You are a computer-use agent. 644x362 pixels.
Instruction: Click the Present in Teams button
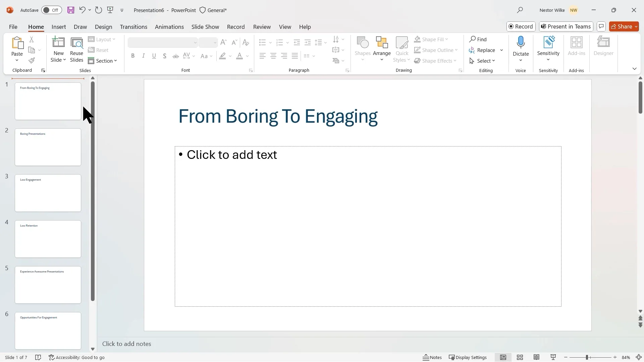(566, 26)
